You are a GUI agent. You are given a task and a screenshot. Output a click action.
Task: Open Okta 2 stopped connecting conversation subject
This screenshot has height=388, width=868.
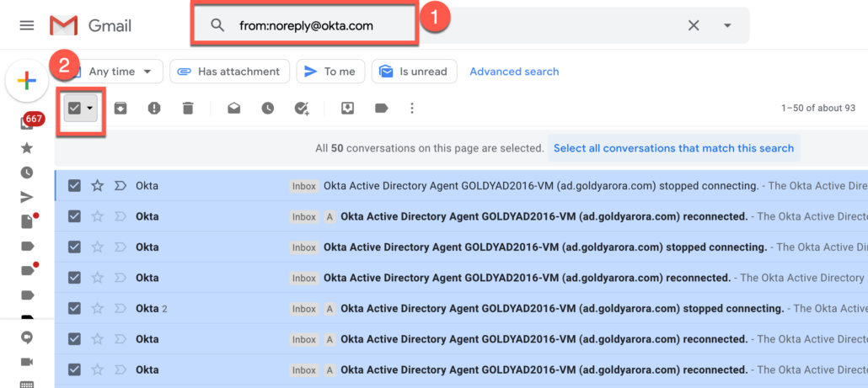tap(562, 308)
